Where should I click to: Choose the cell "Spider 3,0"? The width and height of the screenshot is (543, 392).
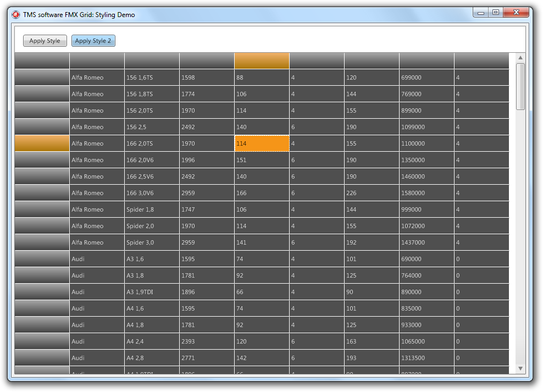[152, 242]
